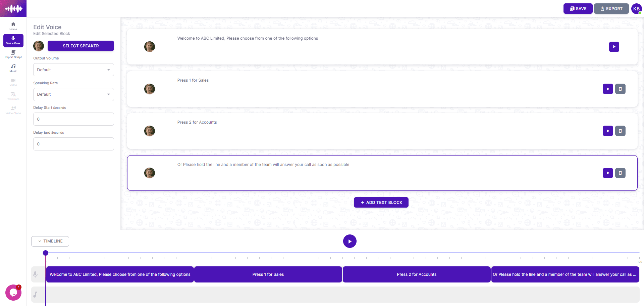Screen dimensions: 644x306
Task: Open the chat support bubble
Action: 13,293
